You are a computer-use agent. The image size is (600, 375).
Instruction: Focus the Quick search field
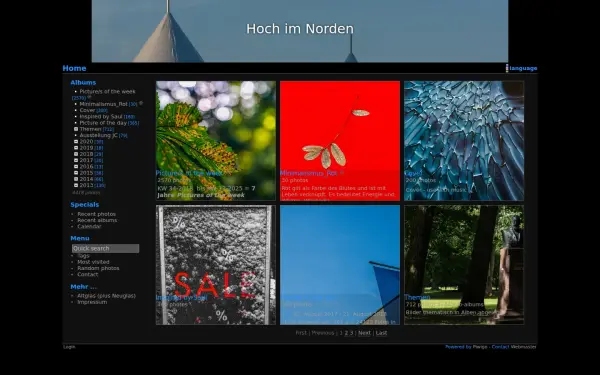click(x=106, y=248)
